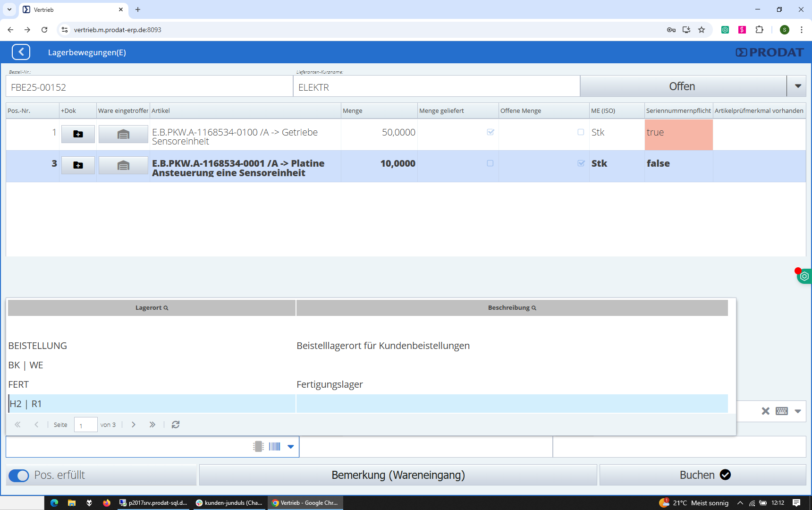This screenshot has height=510, width=812.
Task: Click warehouse icon for position 1
Action: click(123, 134)
